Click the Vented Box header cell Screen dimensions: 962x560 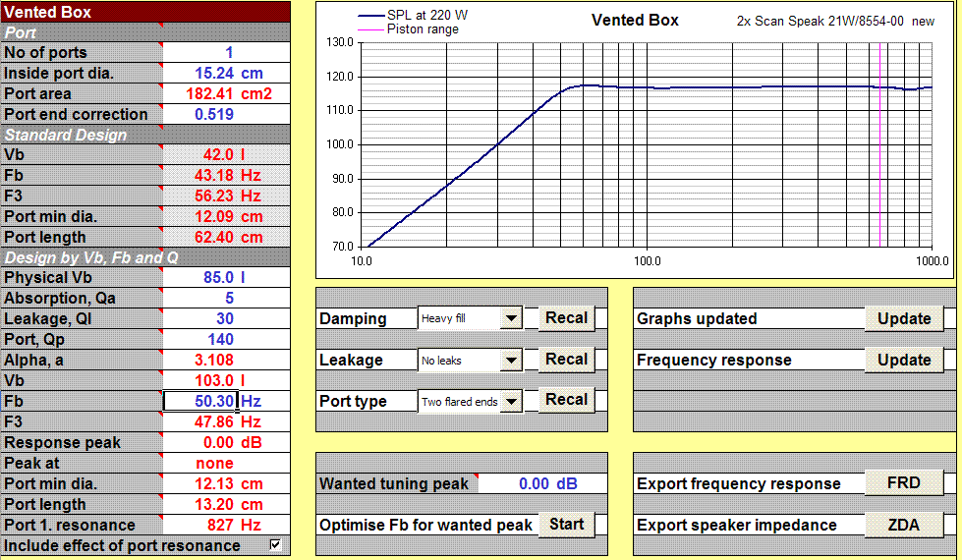point(144,12)
